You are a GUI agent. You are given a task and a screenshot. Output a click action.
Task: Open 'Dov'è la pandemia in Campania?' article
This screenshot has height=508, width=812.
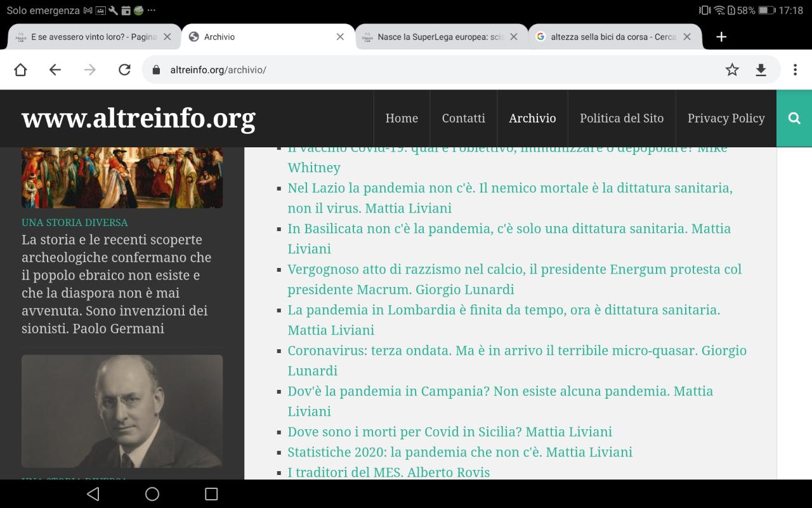coord(501,401)
